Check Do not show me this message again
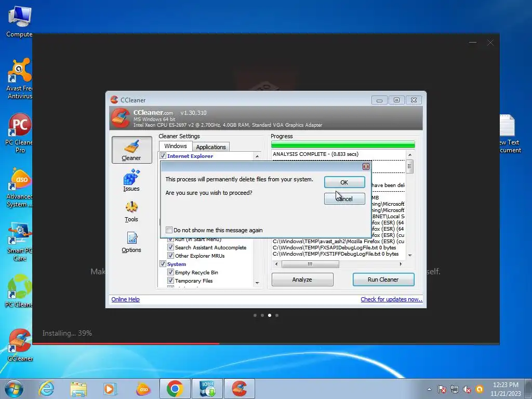This screenshot has height=399, width=532. 169,230
